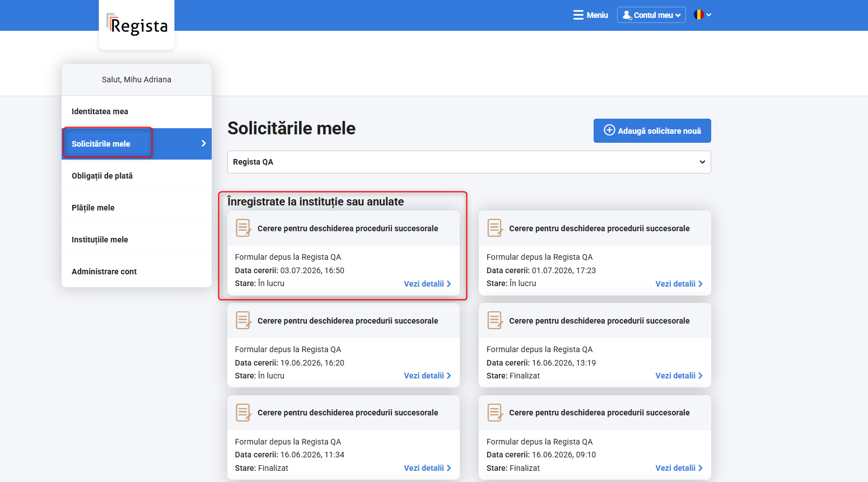
Task: Open Instituțiile mele in sidebar
Action: pos(137,240)
